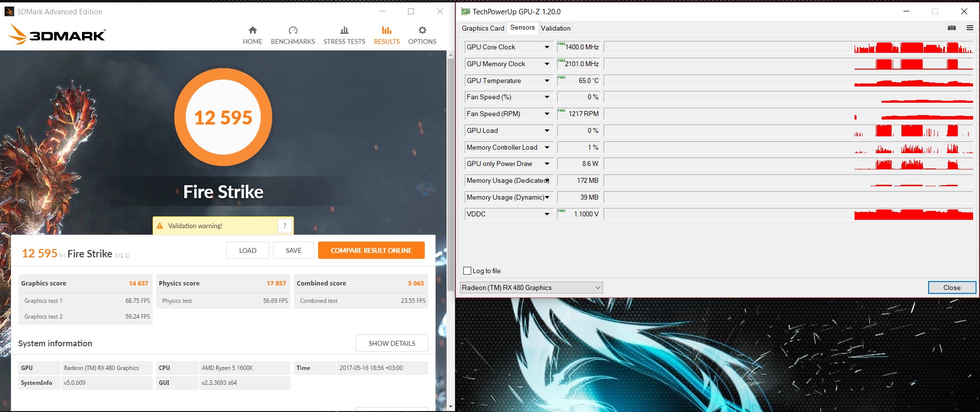Click the GPU-Z Close button
Viewport: 980px width, 412px height.
tap(952, 288)
